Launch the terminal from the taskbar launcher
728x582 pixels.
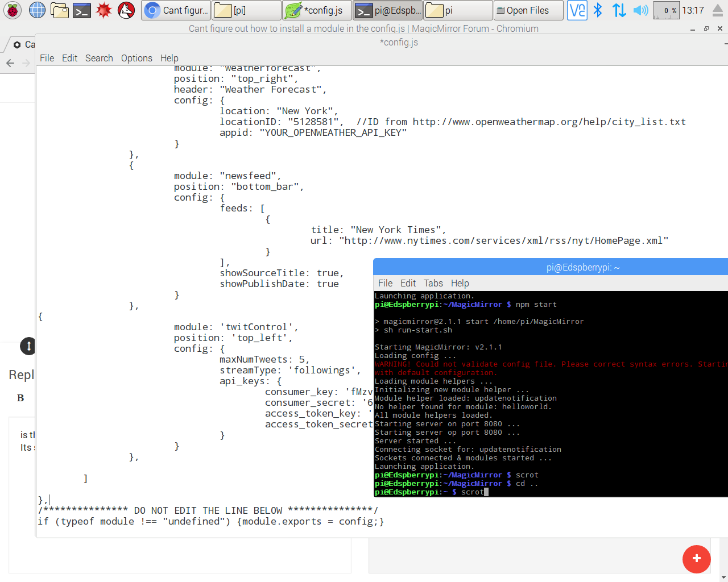[82, 10]
